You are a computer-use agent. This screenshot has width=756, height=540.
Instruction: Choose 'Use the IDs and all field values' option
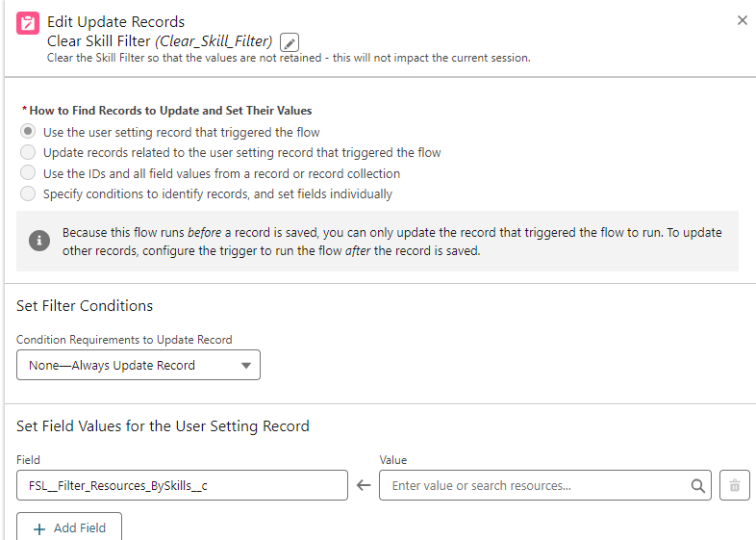point(29,173)
